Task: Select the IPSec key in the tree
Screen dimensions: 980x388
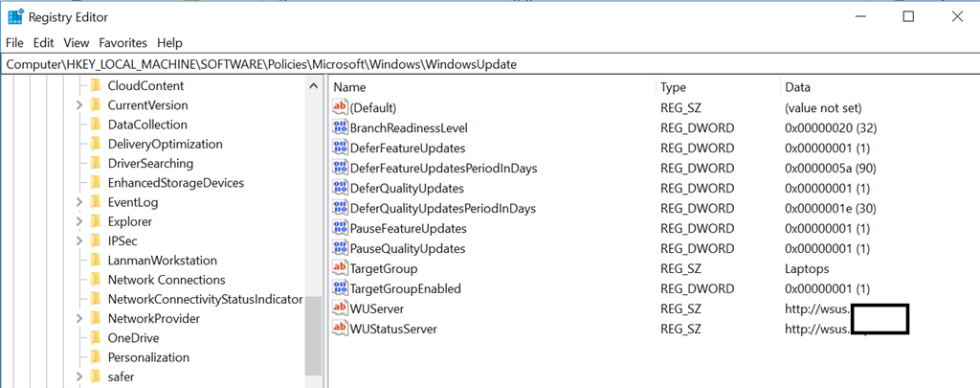Action: coord(122,240)
